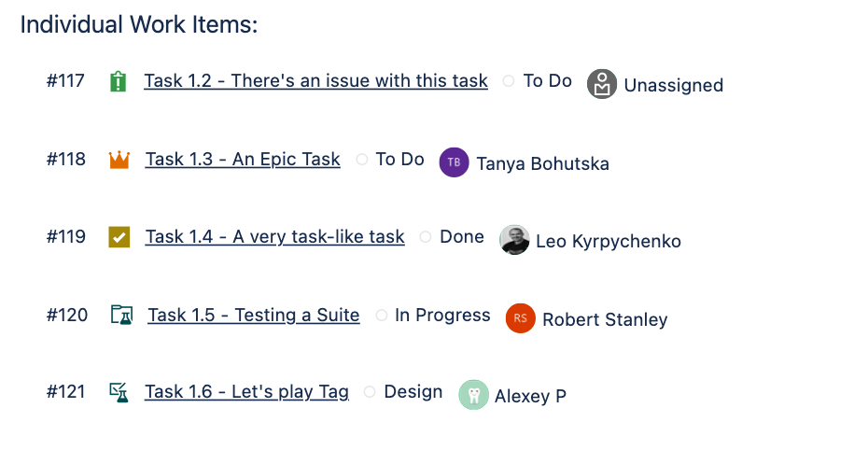Open Task 1.2 - There's an issue link
The image size is (868, 450).
pos(315,81)
